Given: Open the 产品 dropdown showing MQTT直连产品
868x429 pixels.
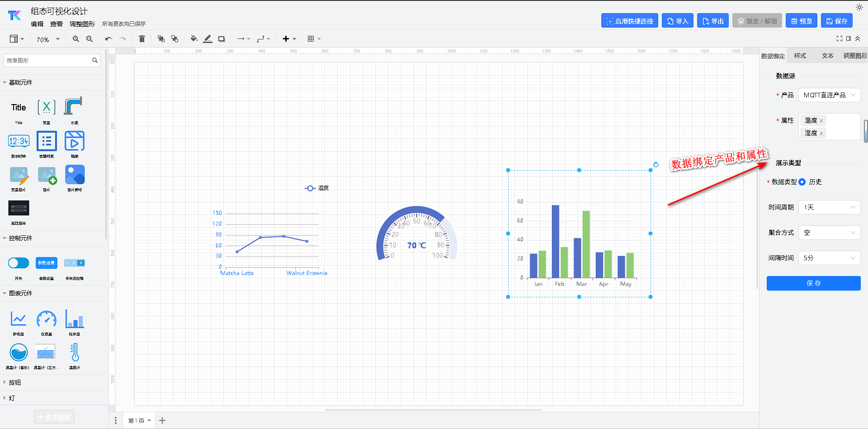Looking at the screenshot, I should [829, 95].
